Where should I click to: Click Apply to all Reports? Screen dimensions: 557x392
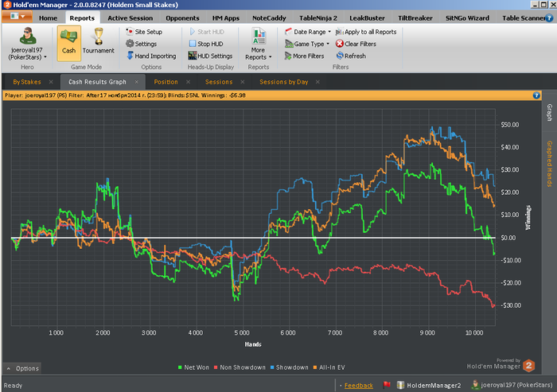370,32
